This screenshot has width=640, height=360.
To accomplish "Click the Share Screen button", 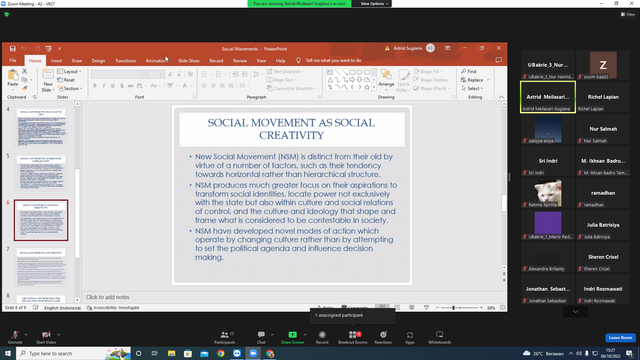I will [292, 337].
